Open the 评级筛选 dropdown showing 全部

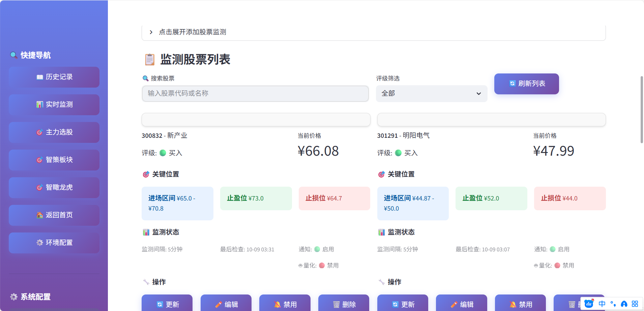tap(431, 93)
